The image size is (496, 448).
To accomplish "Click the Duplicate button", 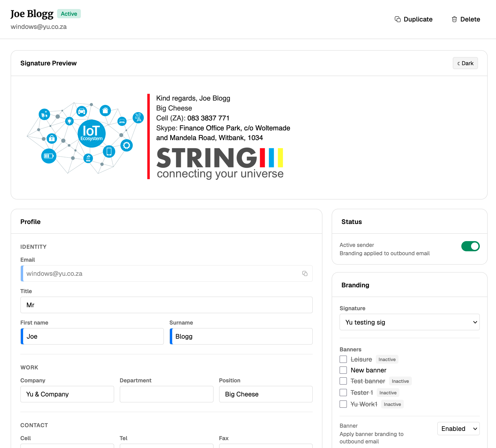I will (x=413, y=19).
